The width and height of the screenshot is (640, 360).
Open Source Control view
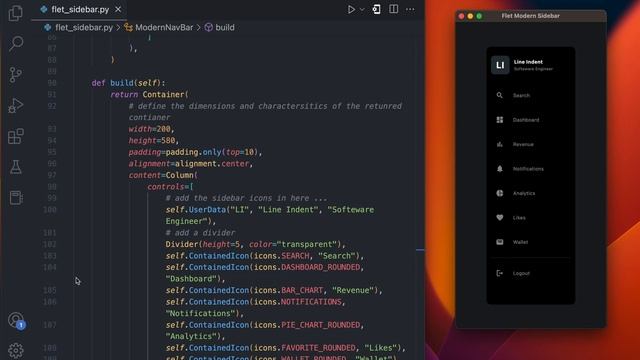[16, 75]
